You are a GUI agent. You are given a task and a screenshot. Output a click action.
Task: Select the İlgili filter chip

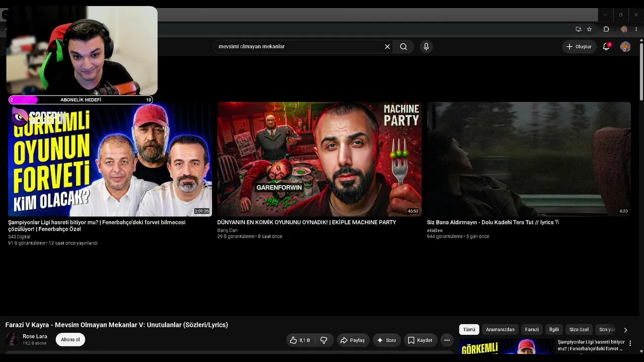pyautogui.click(x=554, y=330)
